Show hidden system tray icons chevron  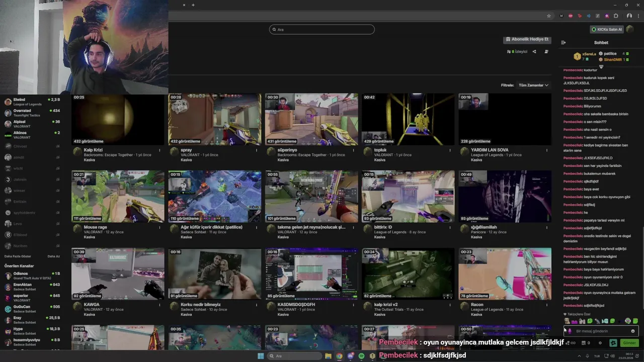pyautogui.click(x=579, y=356)
